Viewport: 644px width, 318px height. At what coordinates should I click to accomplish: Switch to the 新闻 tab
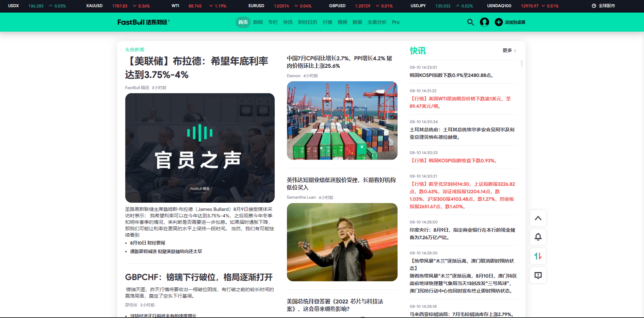tap(258, 22)
